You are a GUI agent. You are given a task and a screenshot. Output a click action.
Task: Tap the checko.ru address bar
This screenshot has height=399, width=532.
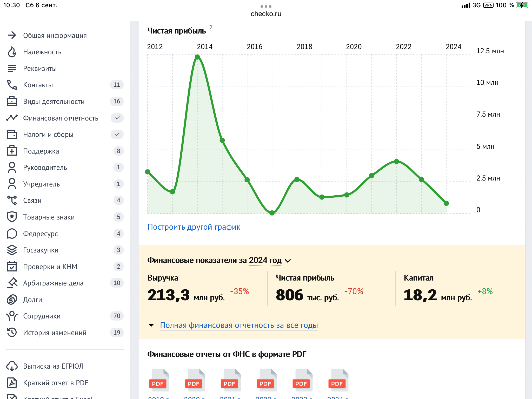(x=266, y=14)
